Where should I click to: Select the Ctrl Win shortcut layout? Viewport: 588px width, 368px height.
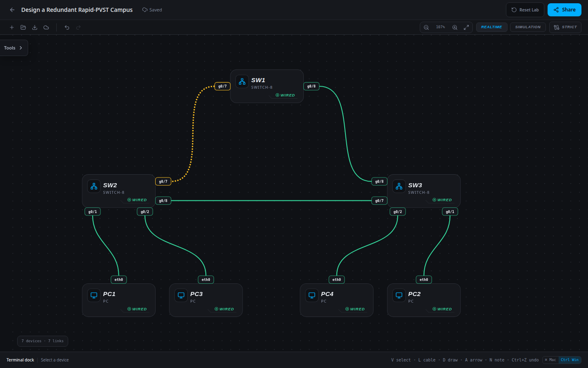[570, 360]
